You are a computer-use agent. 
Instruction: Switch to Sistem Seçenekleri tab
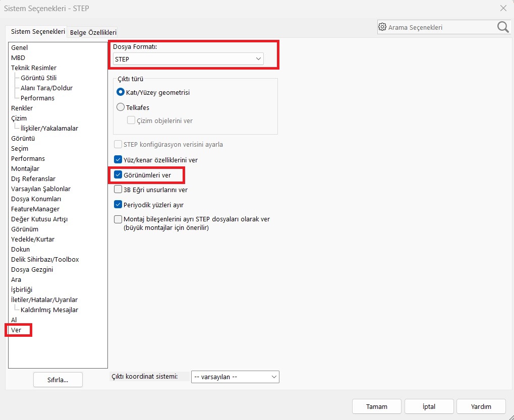click(38, 32)
